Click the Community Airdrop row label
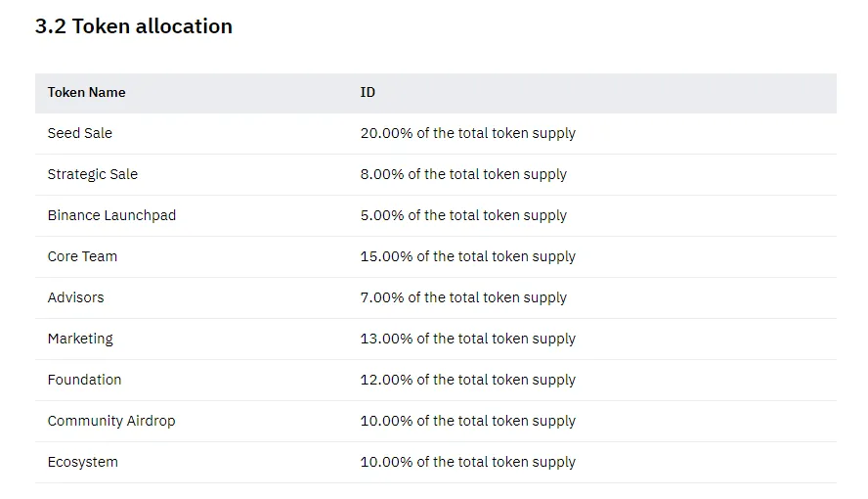The height and width of the screenshot is (499, 868). coord(111,421)
